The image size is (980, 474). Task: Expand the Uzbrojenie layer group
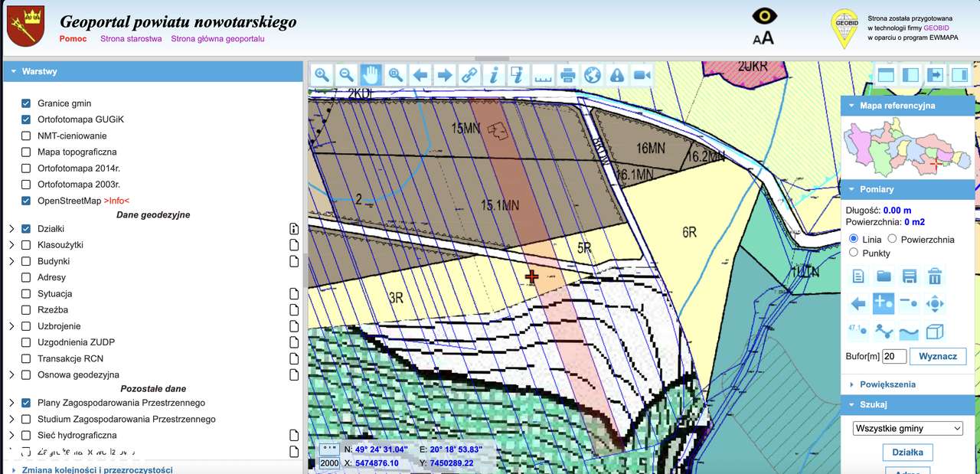(x=11, y=326)
